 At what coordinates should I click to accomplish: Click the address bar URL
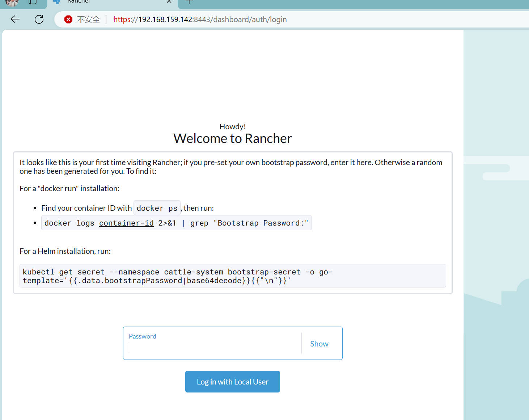point(200,20)
